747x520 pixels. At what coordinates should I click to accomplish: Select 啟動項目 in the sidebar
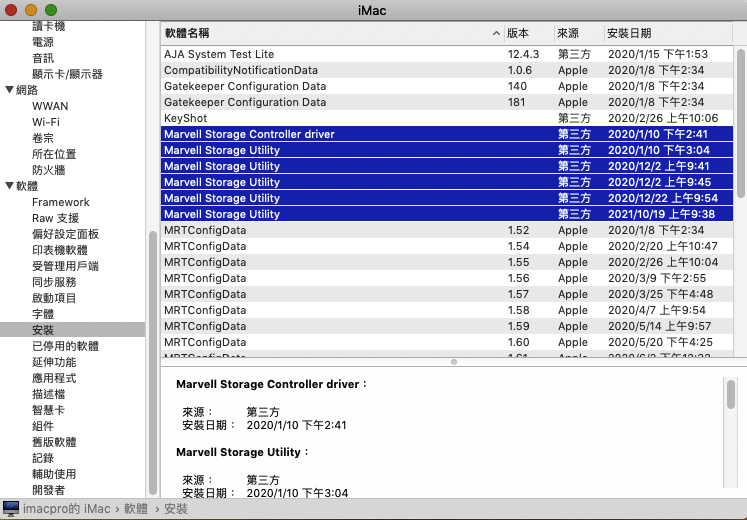(54, 298)
